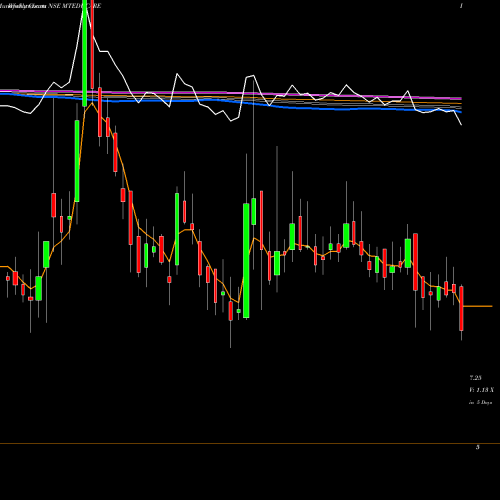
Task: Click the "V: 1.13 X" volume label
Action: (x=481, y=390)
